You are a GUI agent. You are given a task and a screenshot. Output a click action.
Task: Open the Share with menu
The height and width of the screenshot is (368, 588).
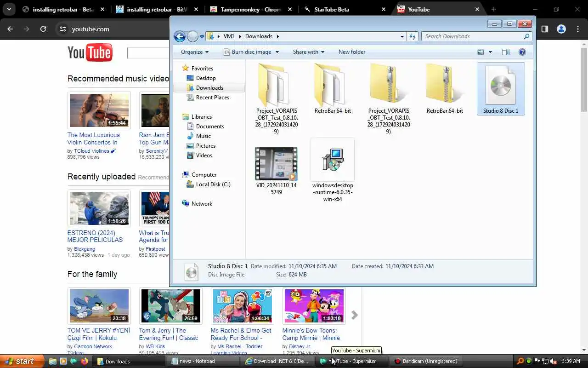click(x=309, y=52)
